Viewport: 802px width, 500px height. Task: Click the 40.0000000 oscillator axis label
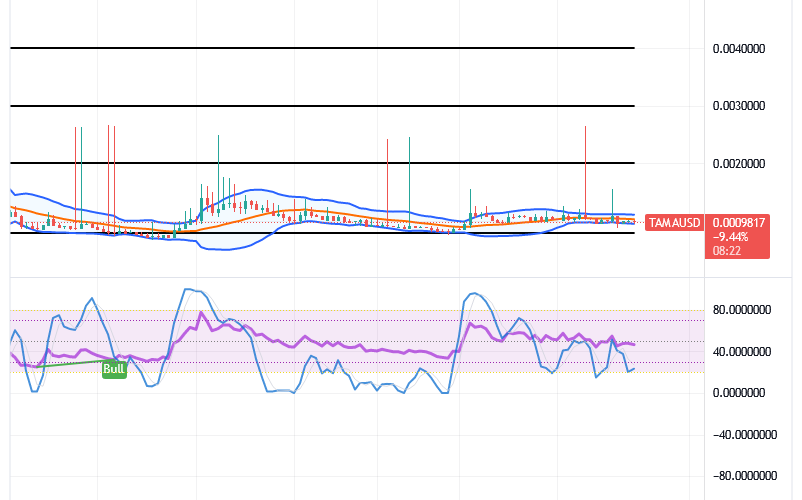(x=742, y=352)
